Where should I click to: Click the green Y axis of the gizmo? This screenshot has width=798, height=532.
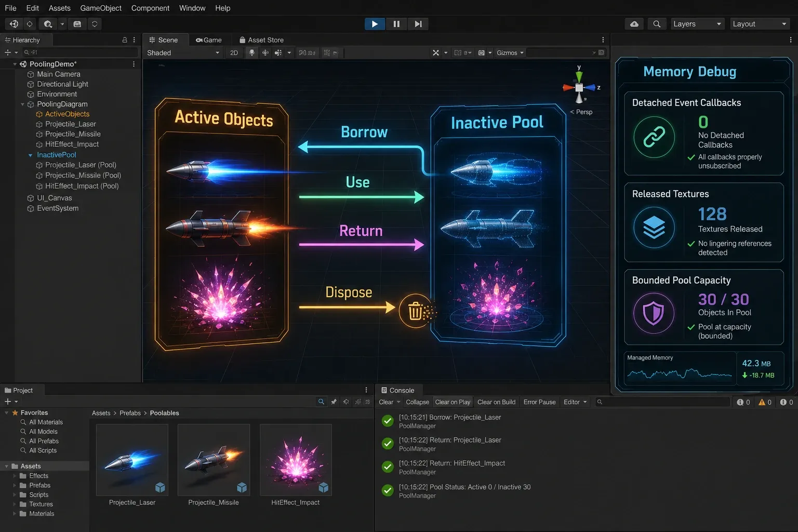(x=579, y=76)
